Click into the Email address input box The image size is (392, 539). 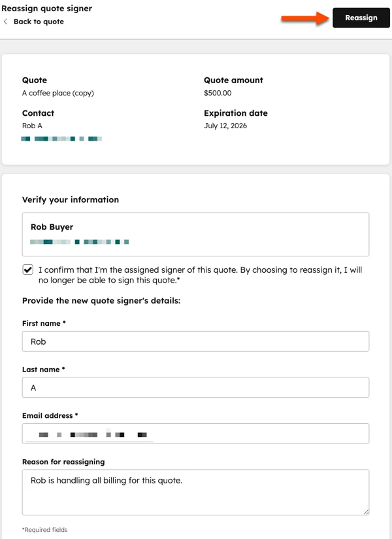(x=195, y=434)
